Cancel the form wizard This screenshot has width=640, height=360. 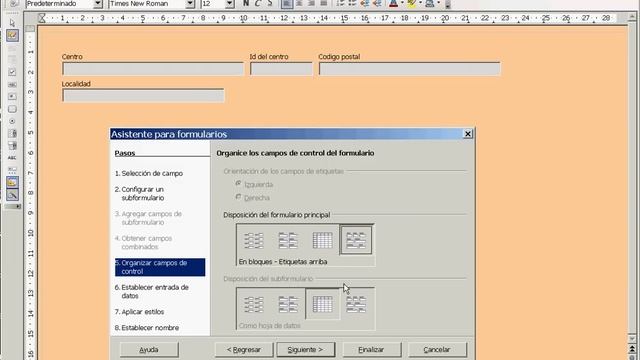[437, 350]
